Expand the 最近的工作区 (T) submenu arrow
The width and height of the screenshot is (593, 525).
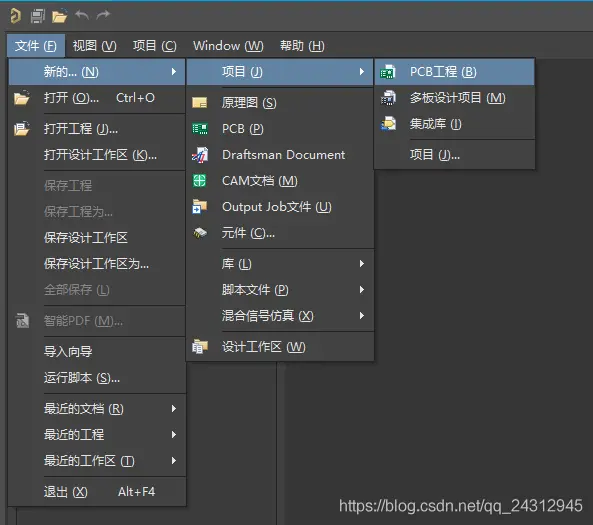(x=174, y=461)
